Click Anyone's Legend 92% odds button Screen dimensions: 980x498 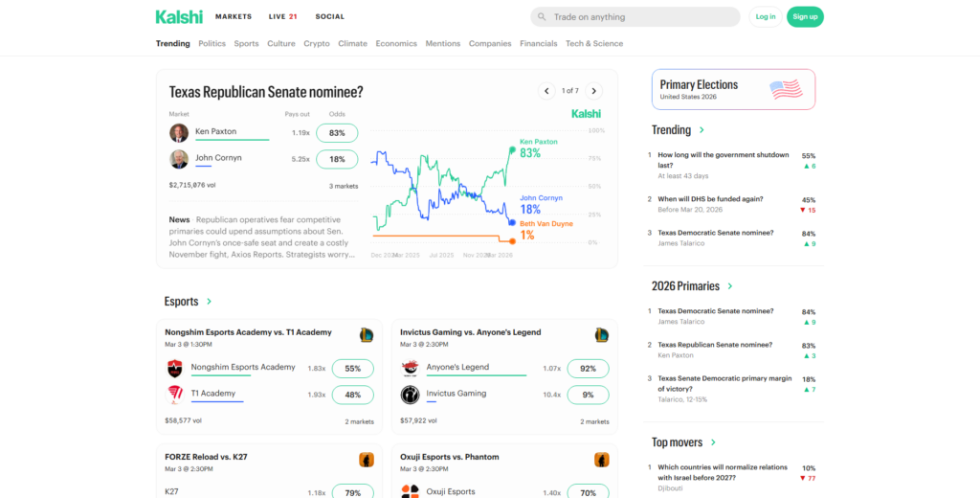[x=589, y=369]
